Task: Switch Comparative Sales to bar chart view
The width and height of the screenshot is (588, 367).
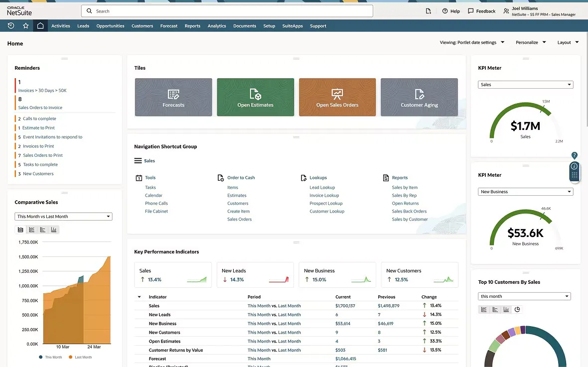Action: pyautogui.click(x=42, y=230)
